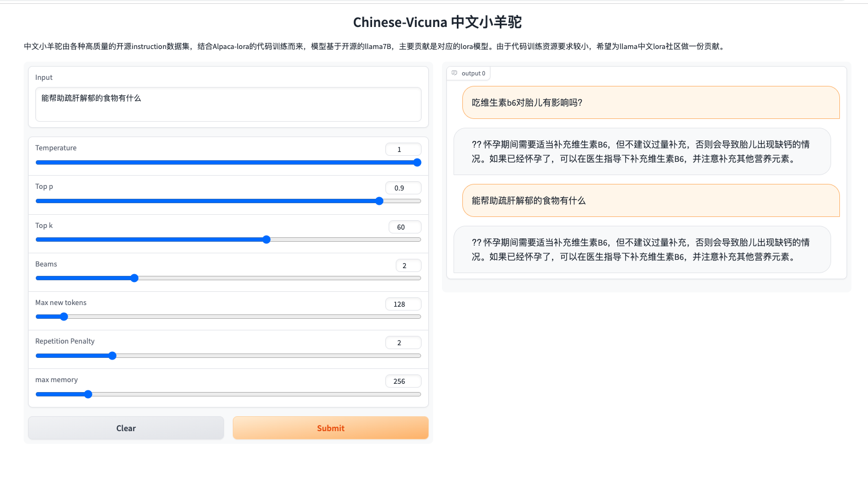Image resolution: width=868 pixels, height=484 pixels.
Task: Click the max memory label
Action: coord(56,379)
